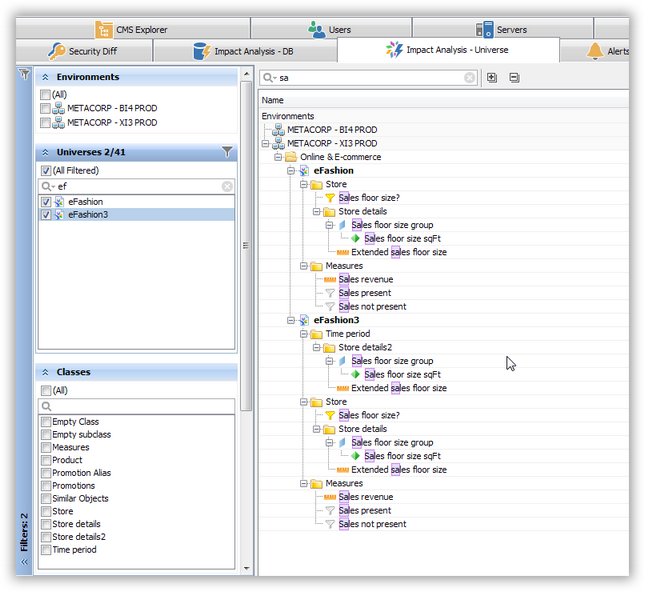The image size is (645, 592).
Task: Collapse the Environments panel header chevron
Action: 46,77
